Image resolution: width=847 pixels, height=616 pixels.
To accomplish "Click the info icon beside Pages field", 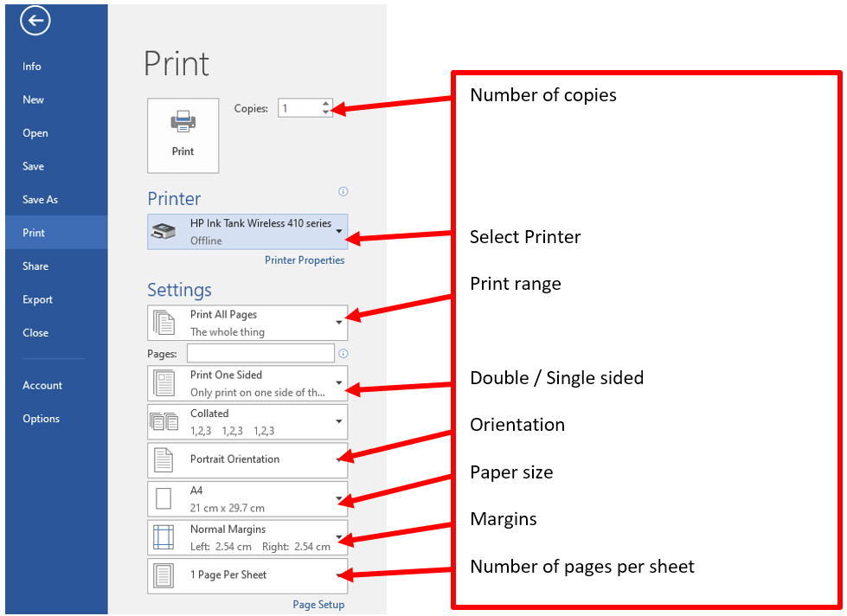I will (x=343, y=354).
